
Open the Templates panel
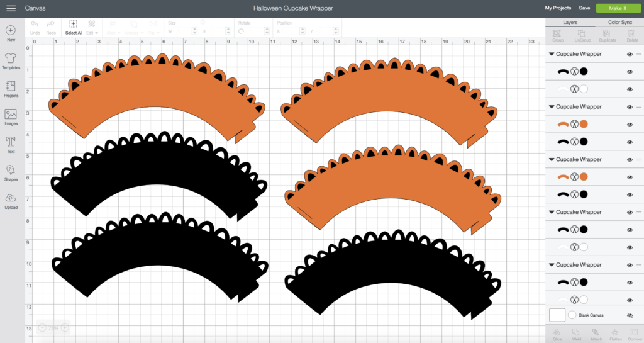(x=11, y=61)
